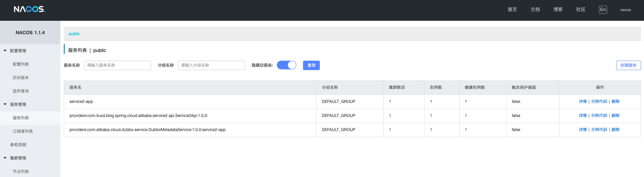Screen dimensions: 644x177
Task: View 示例代码 for the Service2Api provider
Action: click(x=599, y=116)
